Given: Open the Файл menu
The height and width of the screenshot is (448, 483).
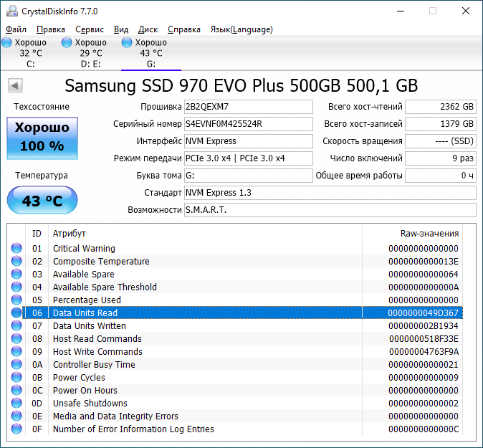Looking at the screenshot, I should pyautogui.click(x=16, y=29).
